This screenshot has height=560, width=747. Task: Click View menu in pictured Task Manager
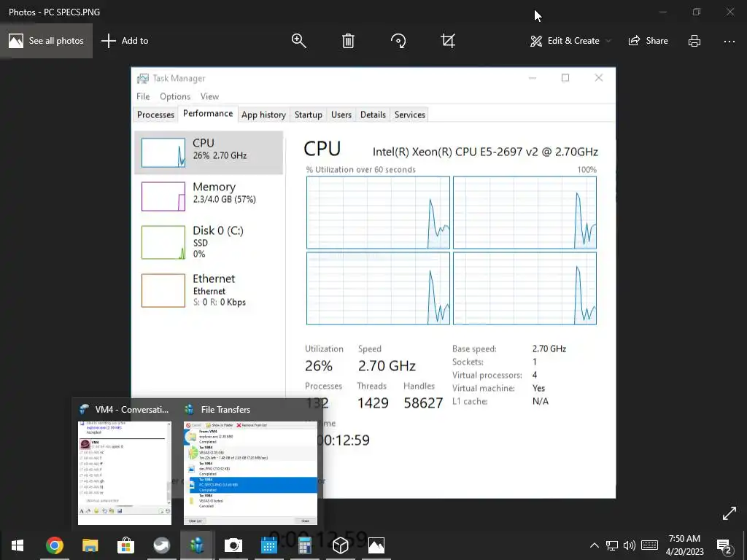[x=209, y=96]
